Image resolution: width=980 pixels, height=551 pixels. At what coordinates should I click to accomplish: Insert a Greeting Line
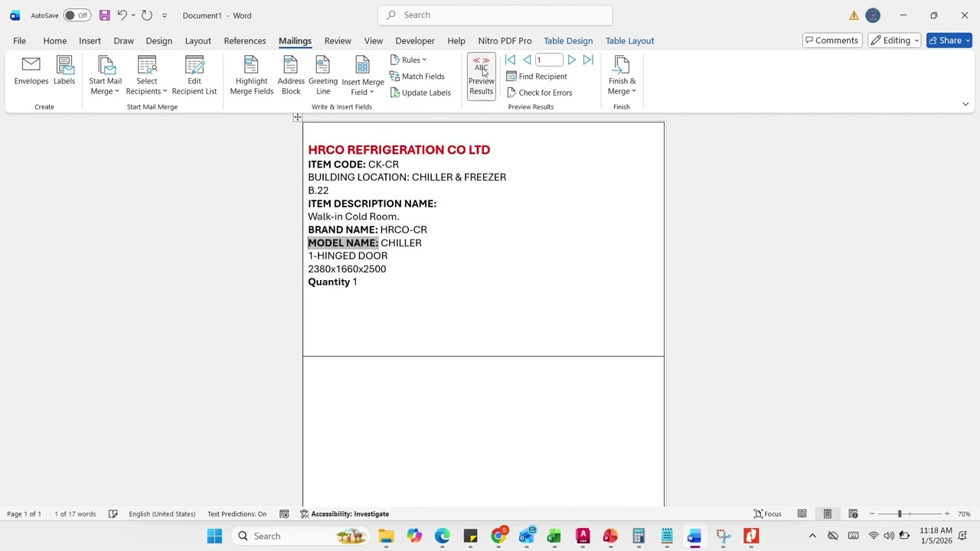(x=323, y=76)
